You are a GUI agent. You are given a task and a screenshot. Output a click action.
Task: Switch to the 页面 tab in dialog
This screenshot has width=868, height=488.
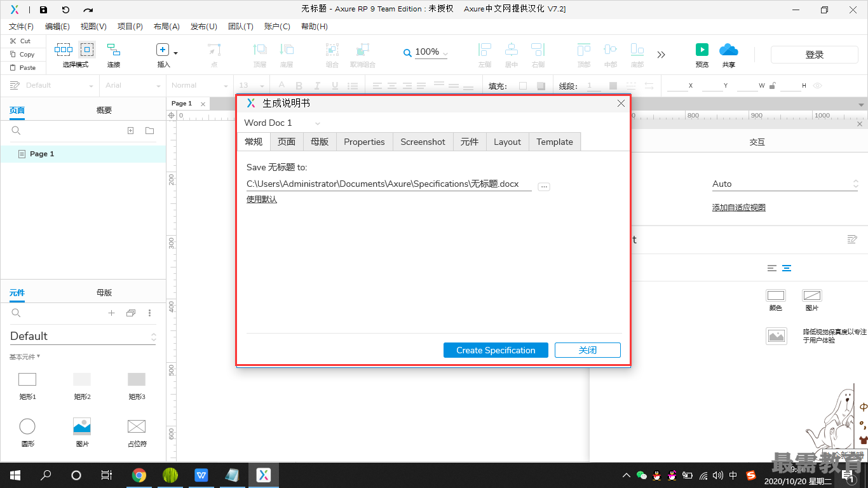click(x=287, y=142)
